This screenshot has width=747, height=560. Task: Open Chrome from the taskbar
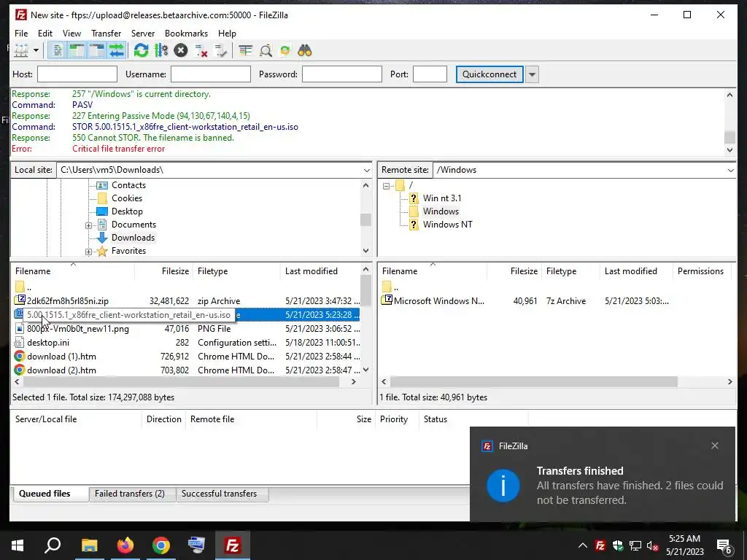[x=161, y=545]
